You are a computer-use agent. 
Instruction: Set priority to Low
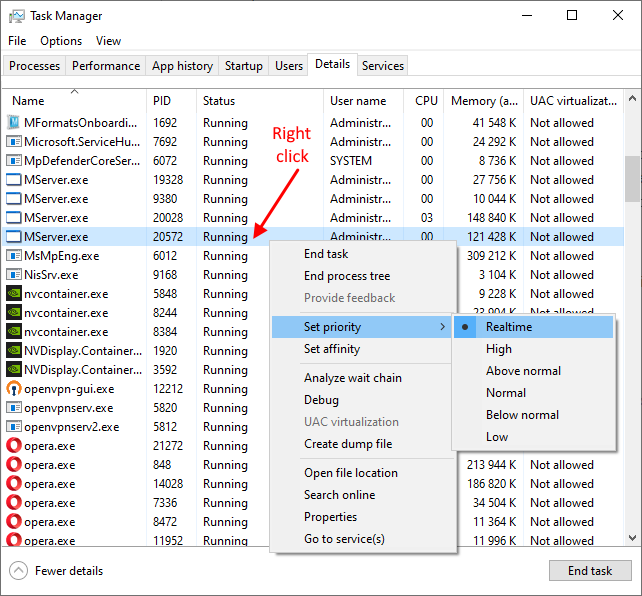click(x=533, y=437)
